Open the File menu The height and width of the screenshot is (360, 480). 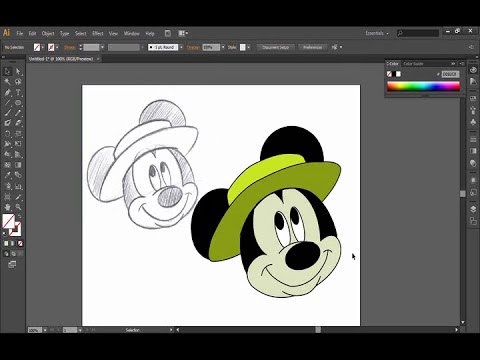pyautogui.click(x=20, y=33)
